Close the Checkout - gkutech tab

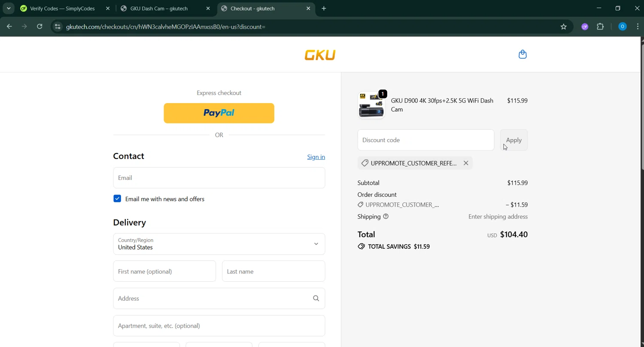tap(308, 8)
